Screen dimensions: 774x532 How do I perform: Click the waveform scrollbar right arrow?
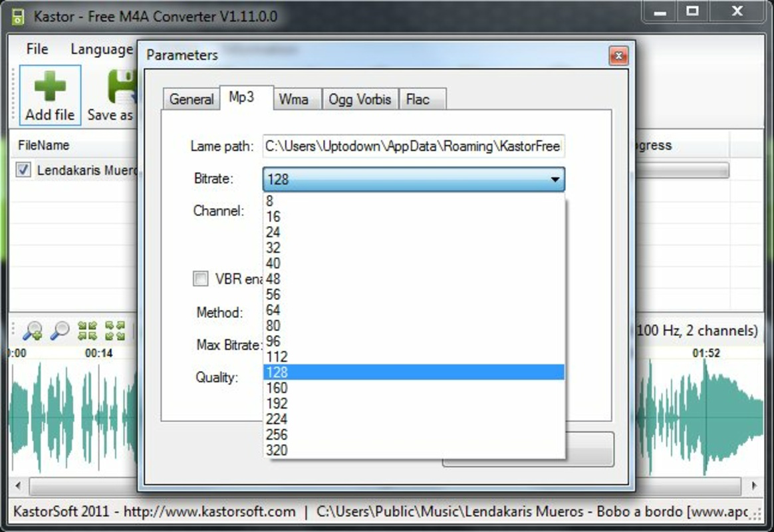pos(754,485)
